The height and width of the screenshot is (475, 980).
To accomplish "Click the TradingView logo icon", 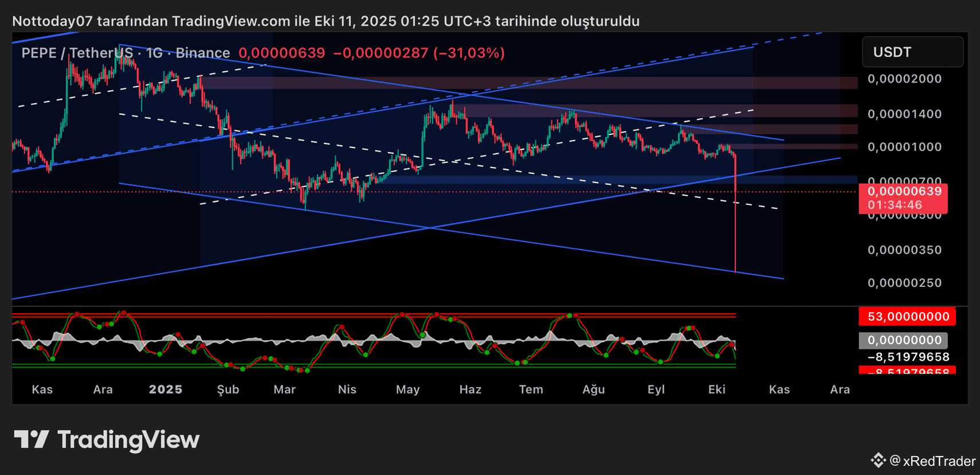I will click(x=32, y=439).
